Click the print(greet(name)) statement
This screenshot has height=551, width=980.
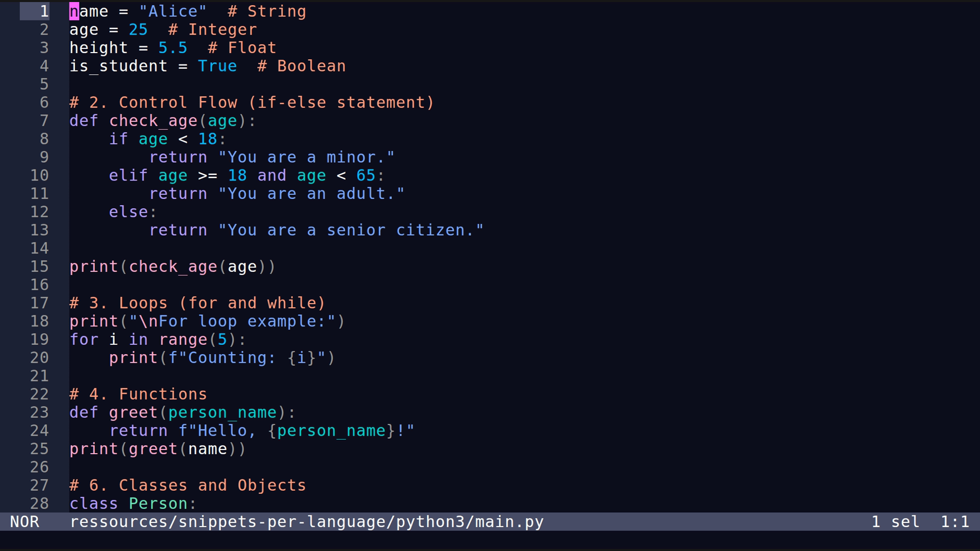coord(157,449)
